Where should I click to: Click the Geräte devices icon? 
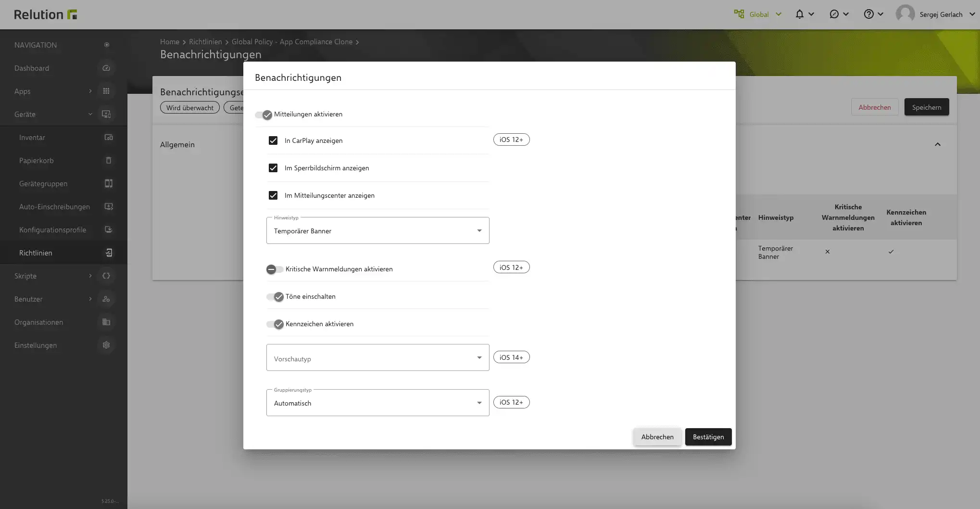(x=106, y=114)
